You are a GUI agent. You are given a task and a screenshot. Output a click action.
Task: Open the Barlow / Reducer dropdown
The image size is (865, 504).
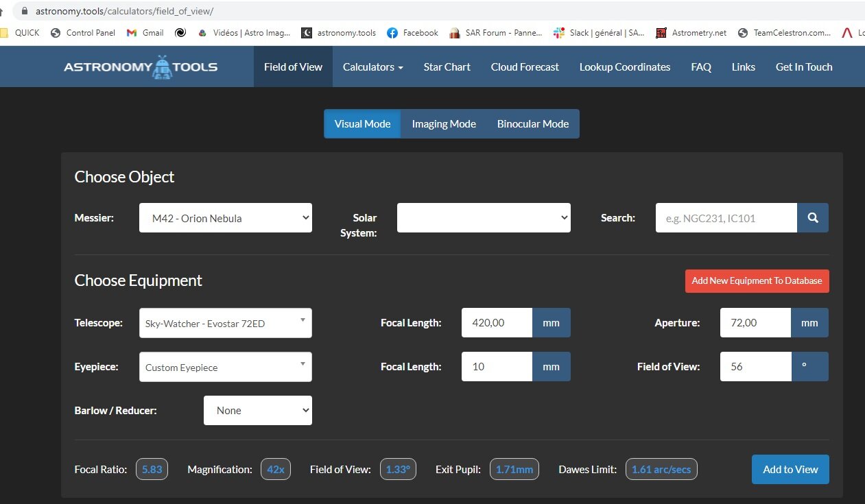tap(258, 410)
